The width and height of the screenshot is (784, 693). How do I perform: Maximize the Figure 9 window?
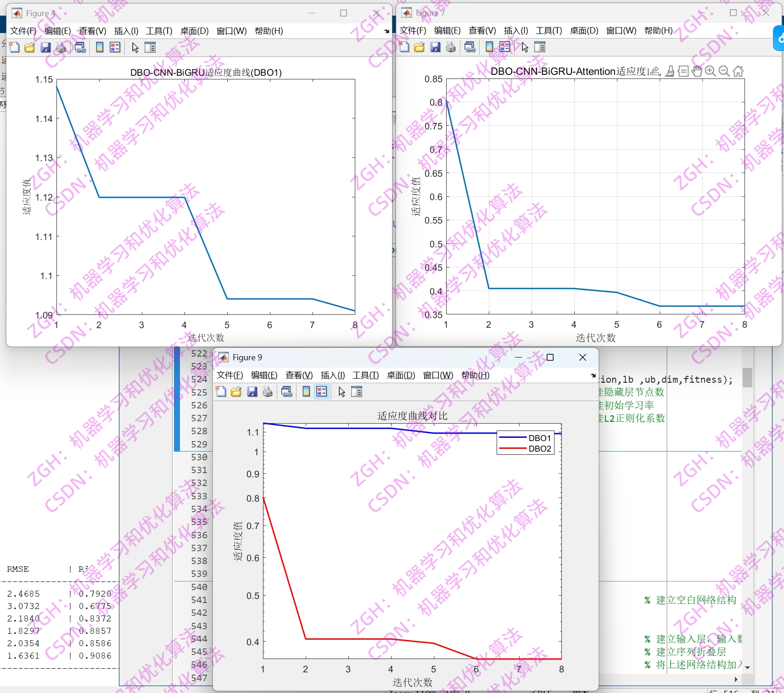tap(550, 358)
